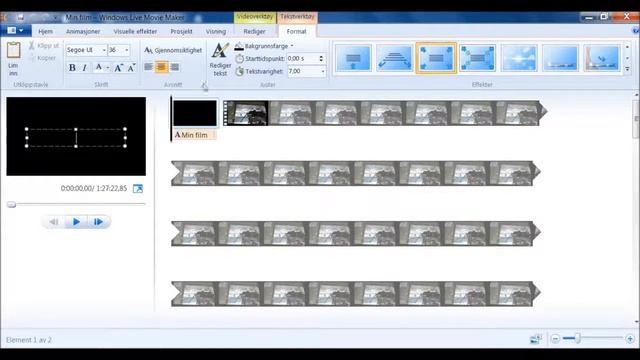
Task: Click the Element 1 av 2 status text
Action: pos(29,340)
